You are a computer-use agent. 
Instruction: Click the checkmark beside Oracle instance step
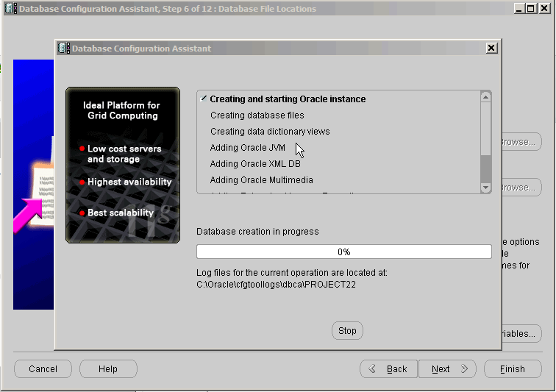click(203, 99)
